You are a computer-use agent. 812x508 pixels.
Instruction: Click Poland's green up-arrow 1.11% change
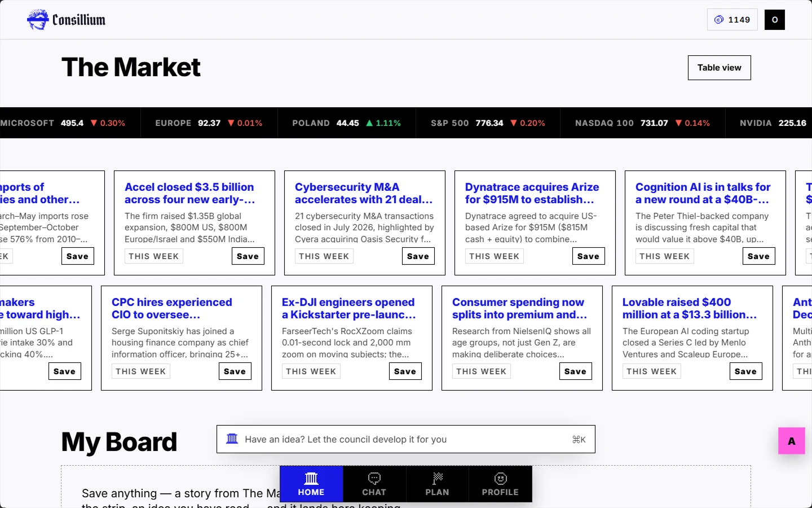(383, 123)
